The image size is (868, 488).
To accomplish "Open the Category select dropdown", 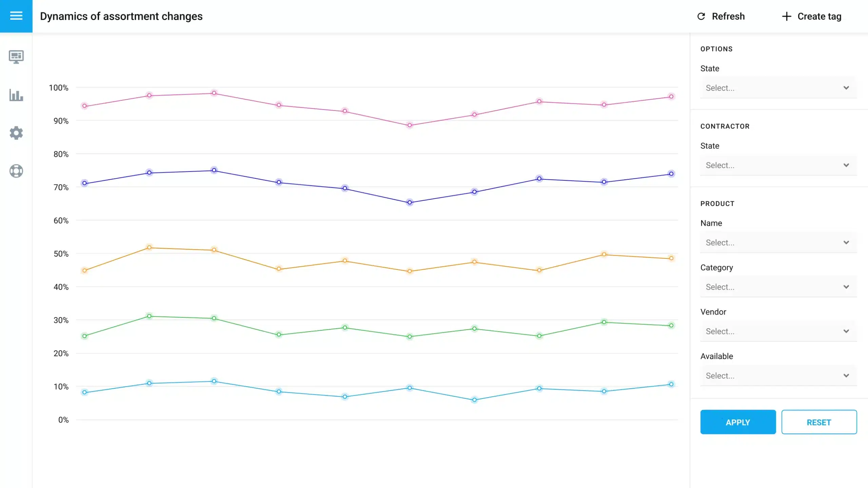I will pyautogui.click(x=778, y=287).
